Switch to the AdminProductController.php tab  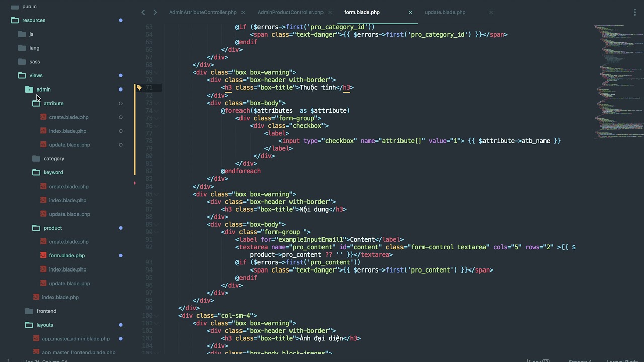(x=290, y=12)
